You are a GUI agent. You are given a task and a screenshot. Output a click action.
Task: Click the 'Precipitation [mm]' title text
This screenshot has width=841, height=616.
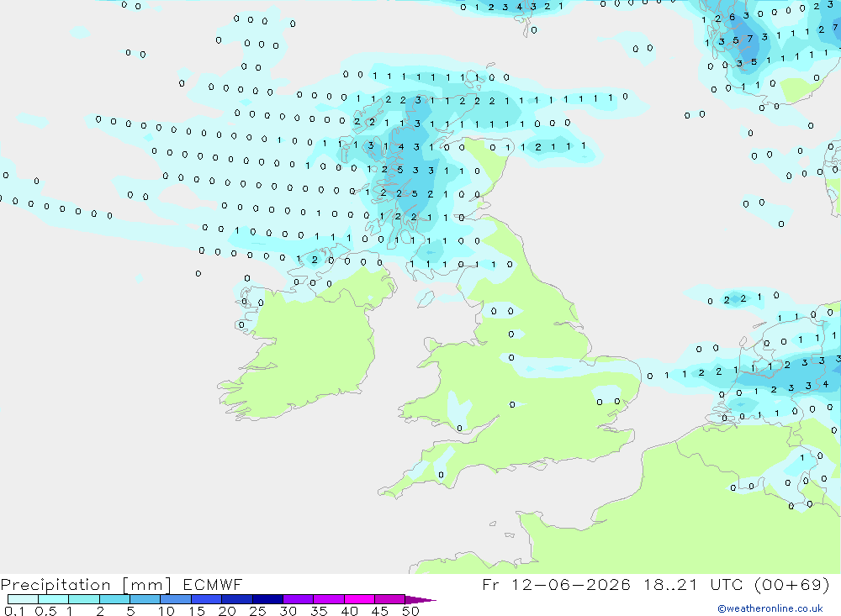pos(86,584)
